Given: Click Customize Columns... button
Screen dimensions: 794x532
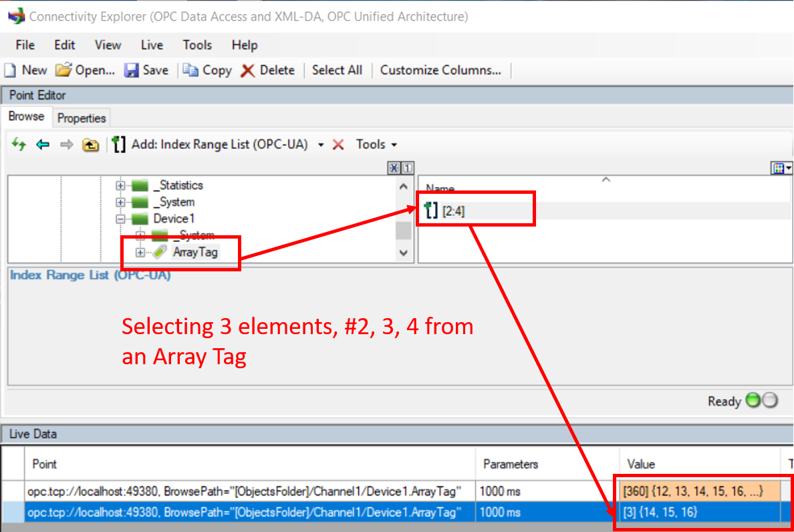Looking at the screenshot, I should coord(440,70).
